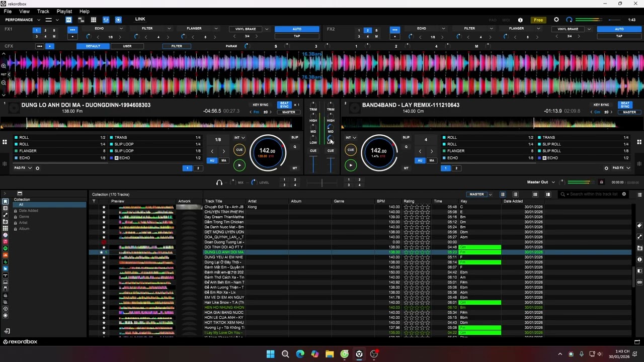Screen dimensions: 644x362
Task: Toggle KEY SYNC on deck 1
Action: tap(261, 105)
